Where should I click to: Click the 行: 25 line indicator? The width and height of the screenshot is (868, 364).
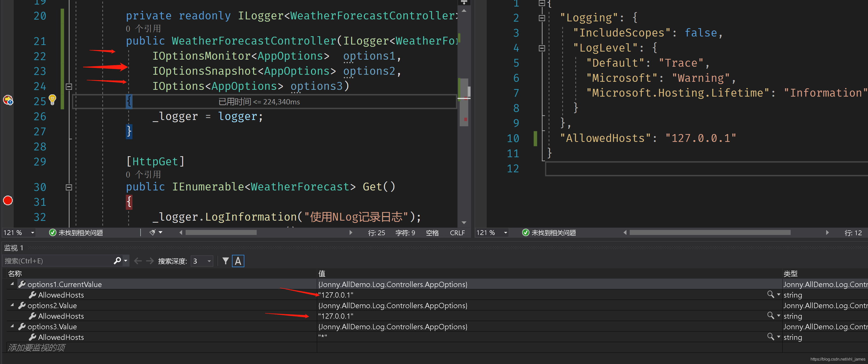pyautogui.click(x=376, y=233)
